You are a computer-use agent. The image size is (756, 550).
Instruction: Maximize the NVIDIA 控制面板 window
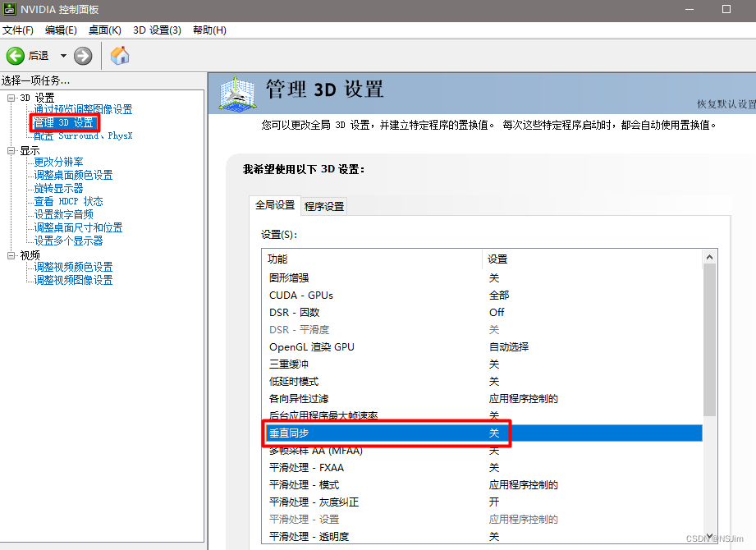pyautogui.click(x=726, y=9)
